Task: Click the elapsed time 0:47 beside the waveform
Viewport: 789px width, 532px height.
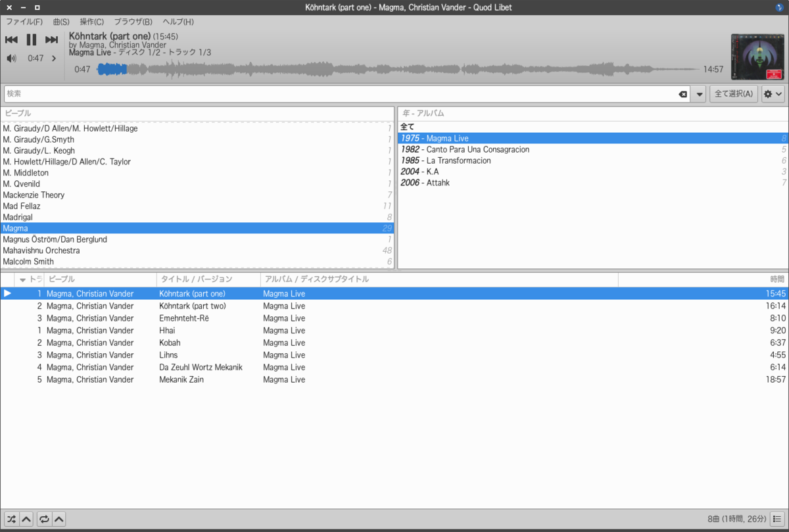Action: 82,69
